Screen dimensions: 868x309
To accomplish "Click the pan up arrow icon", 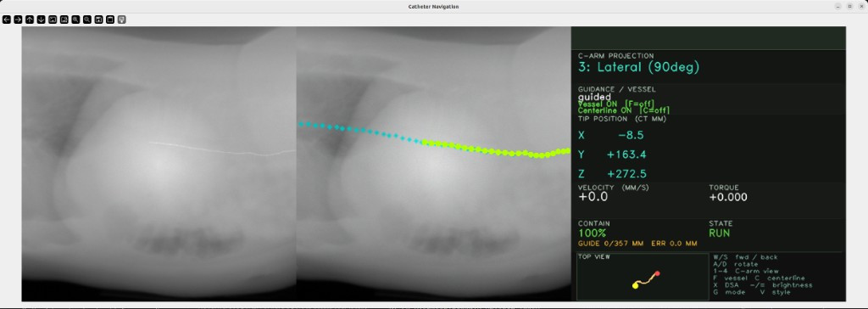I will (x=30, y=20).
